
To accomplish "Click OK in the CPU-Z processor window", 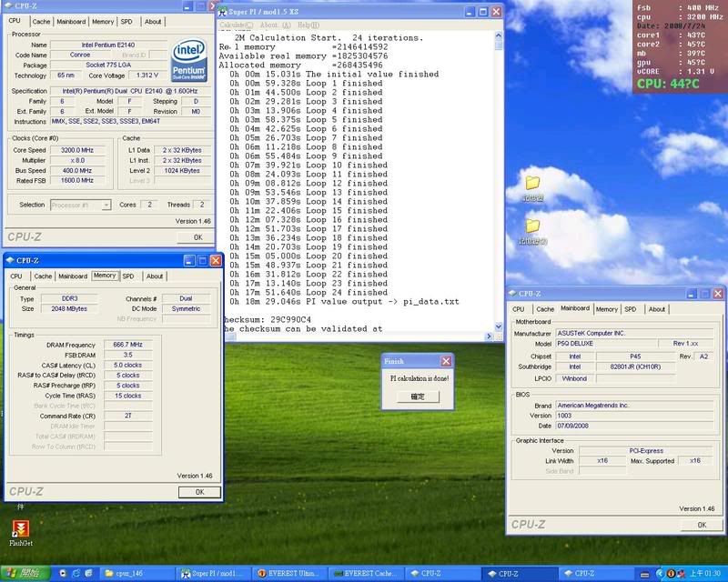I will tap(198, 237).
